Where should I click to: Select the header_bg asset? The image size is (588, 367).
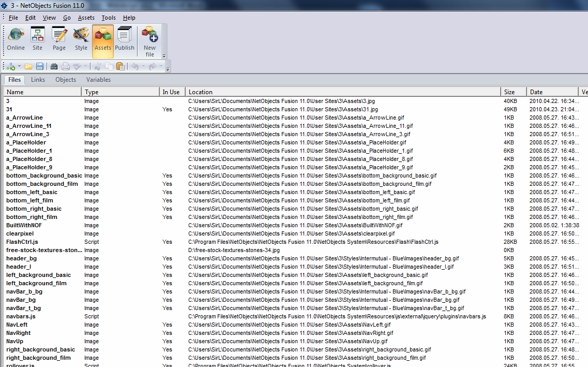coord(21,258)
